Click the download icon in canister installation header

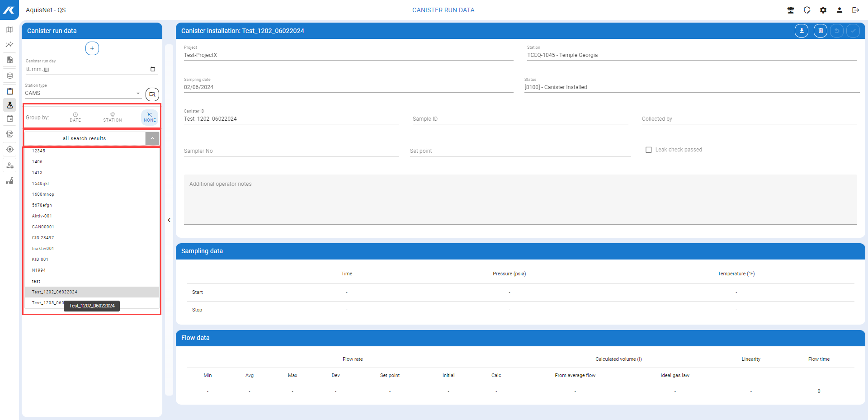pos(801,31)
